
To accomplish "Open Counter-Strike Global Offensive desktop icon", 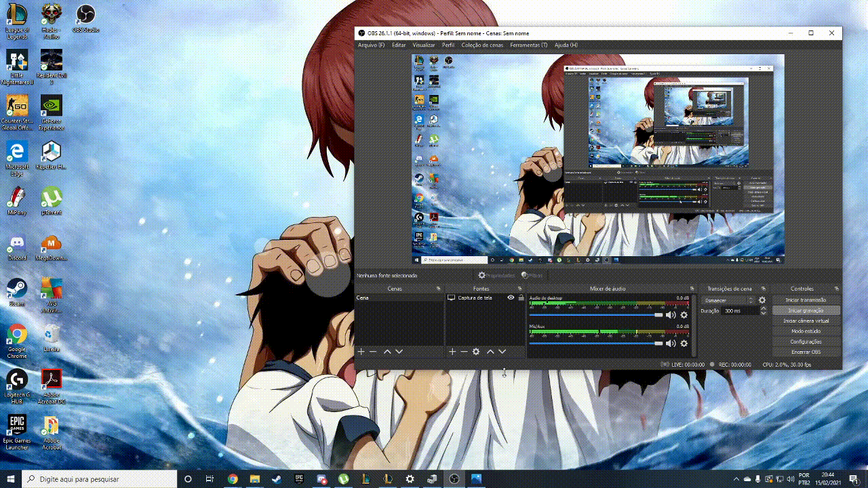I will pyautogui.click(x=17, y=113).
